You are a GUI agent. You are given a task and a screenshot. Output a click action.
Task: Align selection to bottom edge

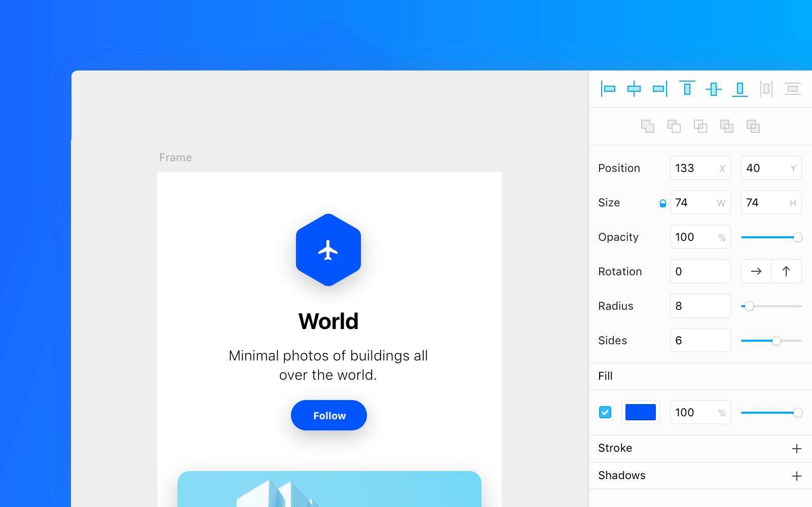tap(740, 89)
